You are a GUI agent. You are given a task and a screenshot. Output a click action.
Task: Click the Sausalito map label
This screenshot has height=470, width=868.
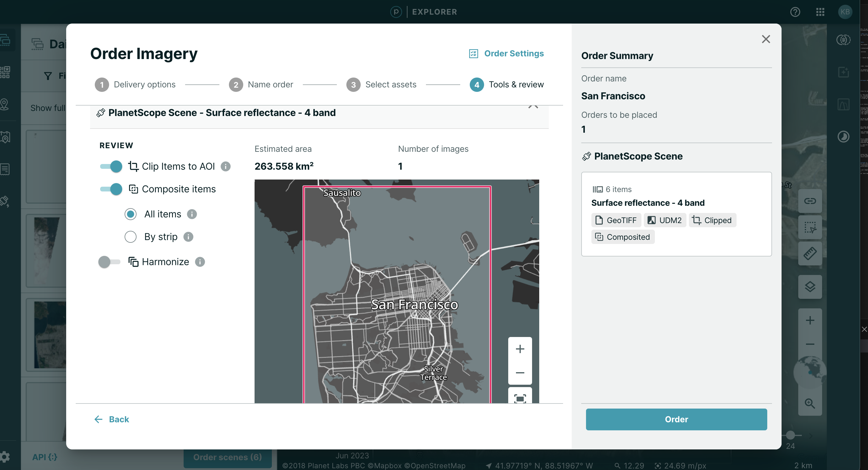(x=342, y=193)
